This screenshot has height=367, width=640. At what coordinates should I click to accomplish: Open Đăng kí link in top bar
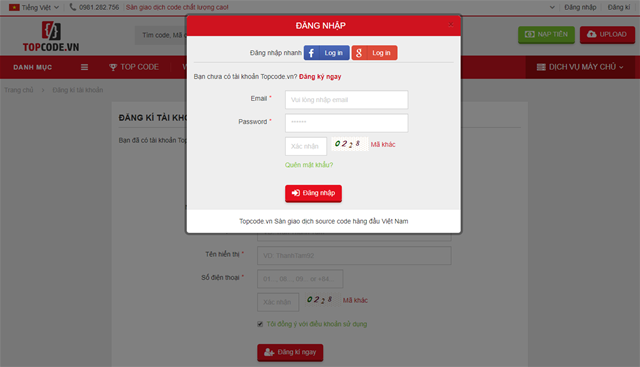pos(619,7)
